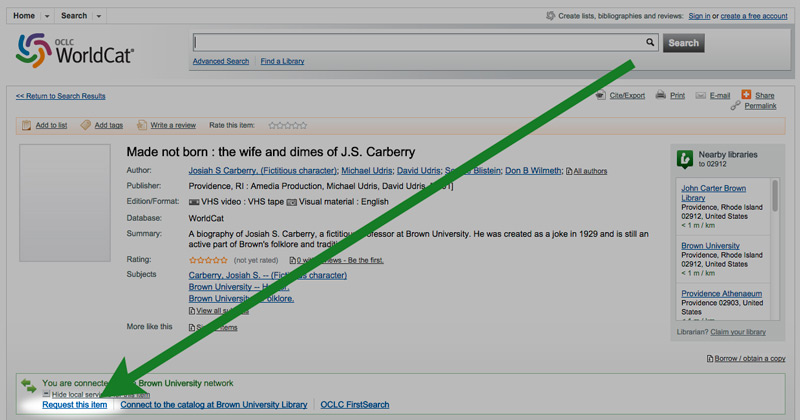Screen dimensions: 800x420
Task: Collapse Hide local services section
Action: (96, 394)
